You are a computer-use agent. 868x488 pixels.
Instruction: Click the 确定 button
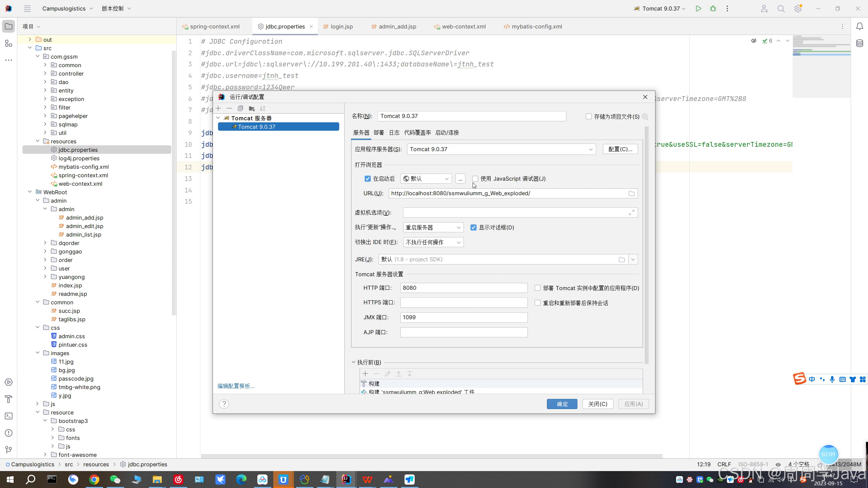click(562, 404)
